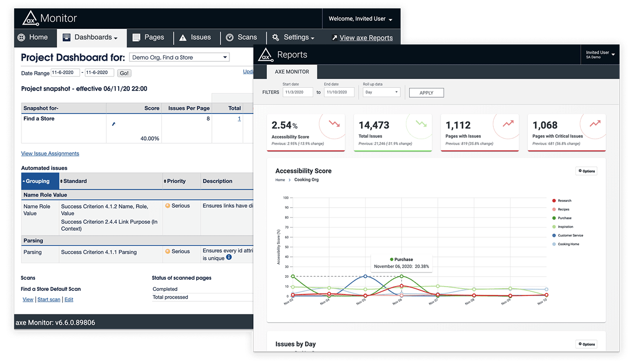Open the Welcome, Invited User menu
The width and height of the screenshot is (634, 364).
[x=360, y=19]
